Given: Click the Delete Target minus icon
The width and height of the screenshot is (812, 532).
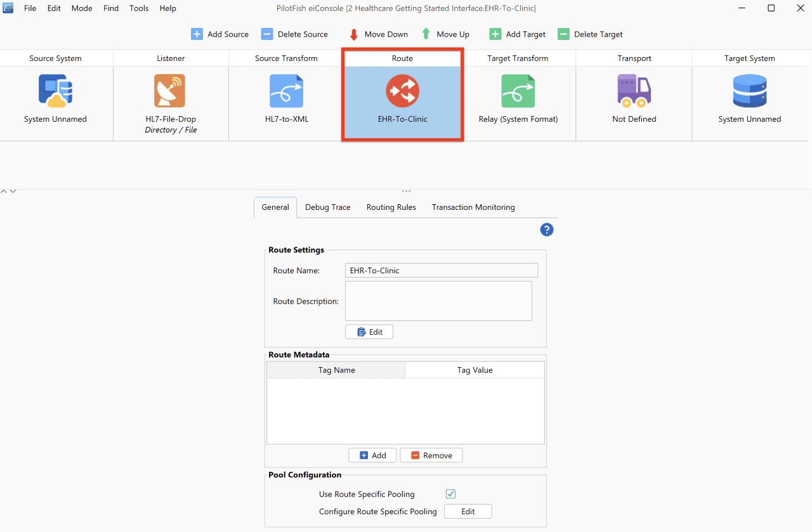Looking at the screenshot, I should tap(563, 34).
